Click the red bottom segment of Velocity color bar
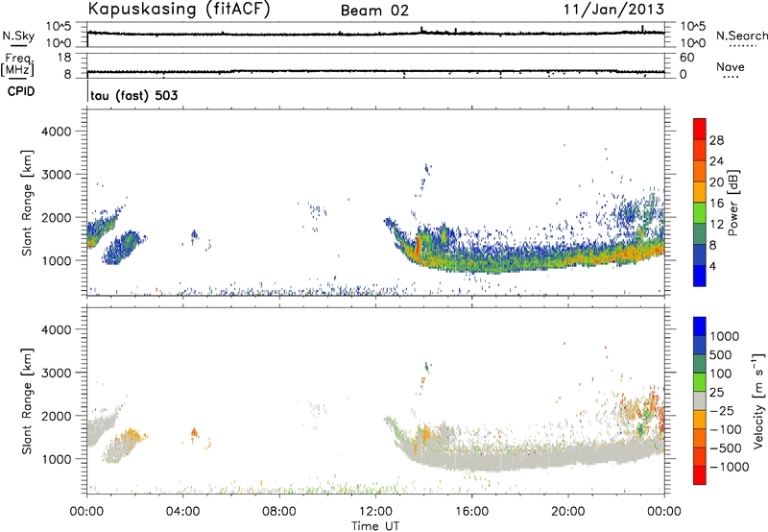Image resolution: width=768 pixels, height=532 pixels. tap(700, 475)
